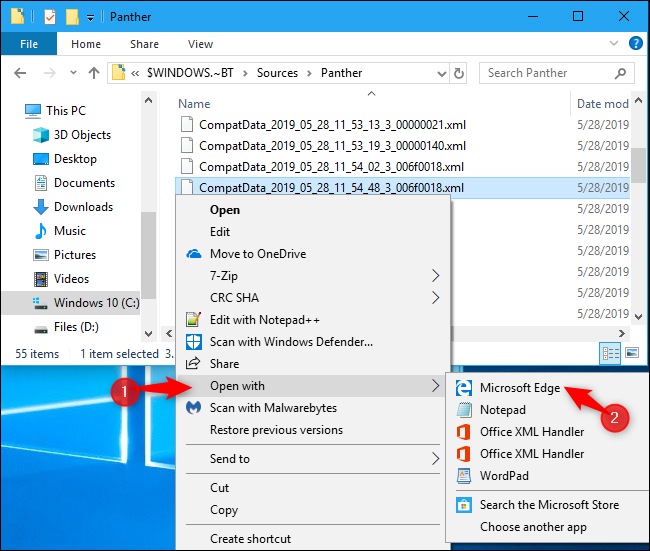Click the Microsoft Edge icon in submenu
This screenshot has height=551, width=650.
[464, 388]
